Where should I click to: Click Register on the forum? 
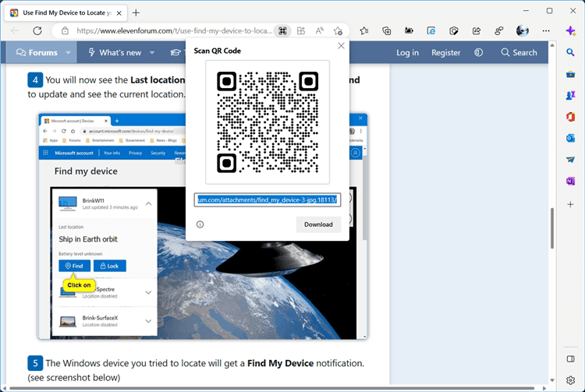tap(446, 52)
